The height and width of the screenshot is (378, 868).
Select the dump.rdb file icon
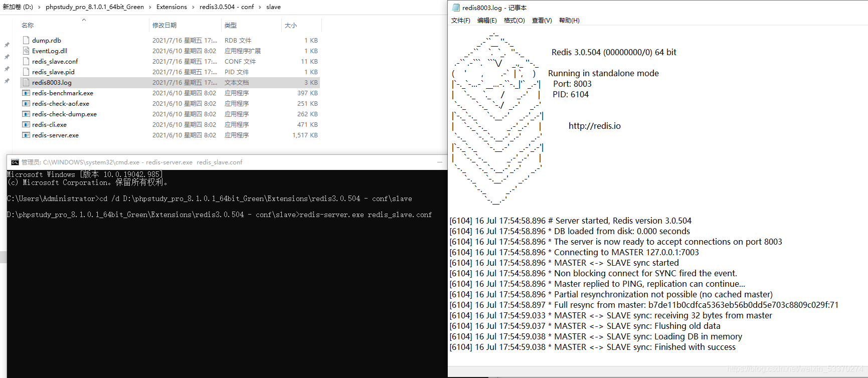click(26, 40)
